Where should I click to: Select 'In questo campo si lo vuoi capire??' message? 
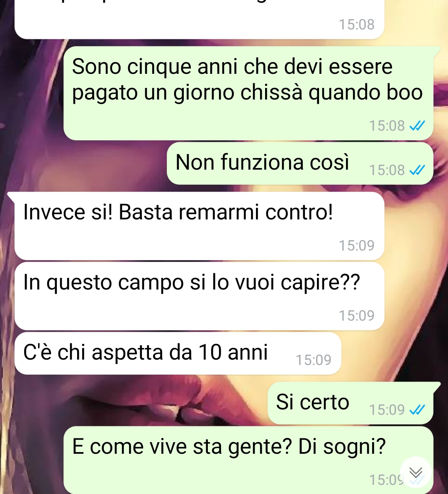[x=200, y=296]
